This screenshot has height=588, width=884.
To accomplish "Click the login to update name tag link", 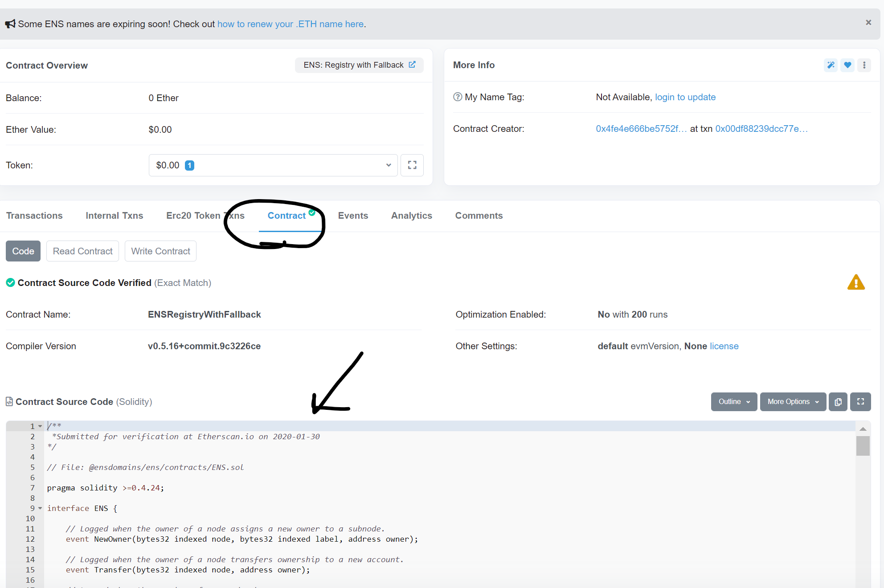I will point(685,97).
